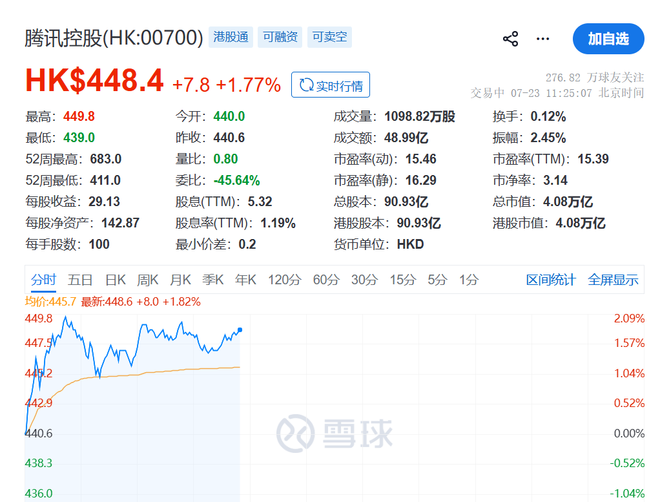Select the 1分 interval tab
The height and width of the screenshot is (502, 660).
468,280
